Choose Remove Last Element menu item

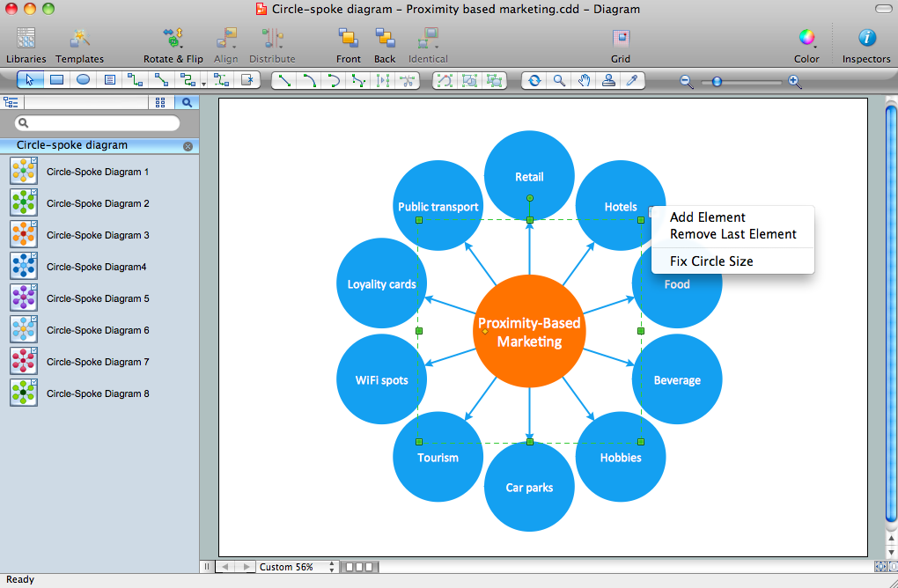(x=732, y=234)
